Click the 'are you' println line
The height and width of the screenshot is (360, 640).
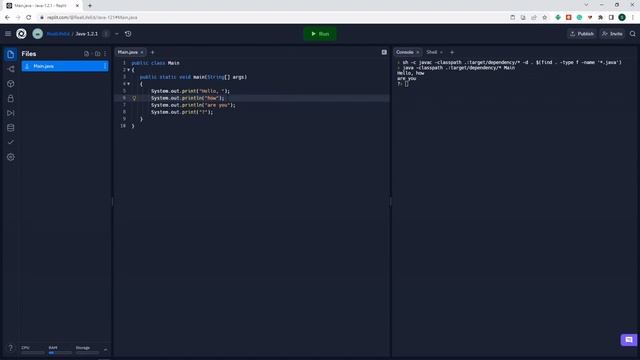193,105
